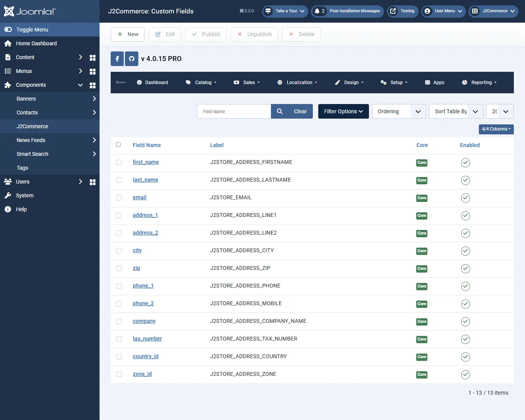Open the Catalog menu
The image size is (525, 420).
201,83
